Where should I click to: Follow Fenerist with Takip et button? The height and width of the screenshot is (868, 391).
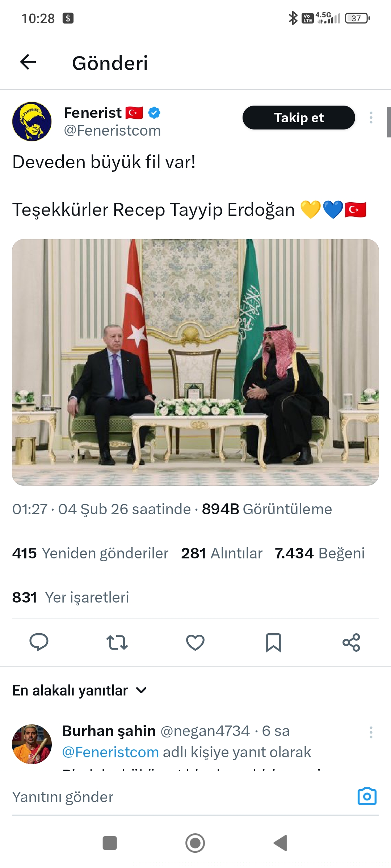(x=299, y=118)
